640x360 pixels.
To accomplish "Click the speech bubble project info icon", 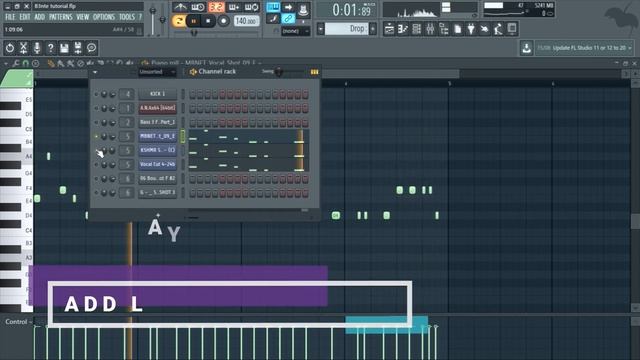I will (91, 48).
